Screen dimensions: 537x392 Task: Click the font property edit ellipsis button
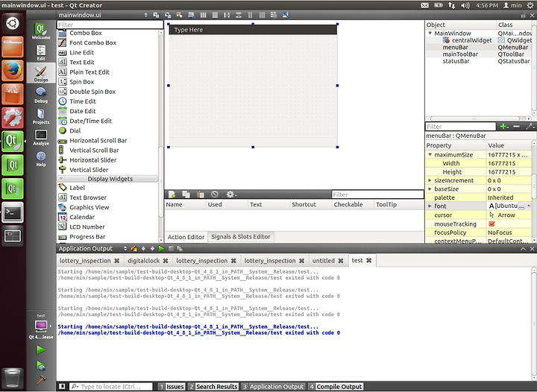521,206
